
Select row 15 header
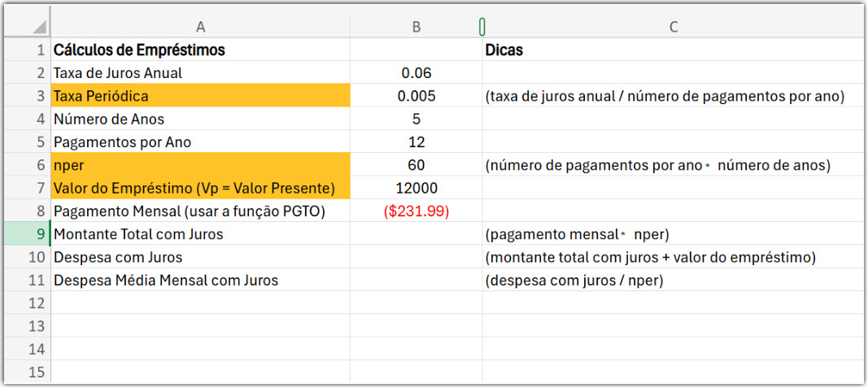pos(27,372)
